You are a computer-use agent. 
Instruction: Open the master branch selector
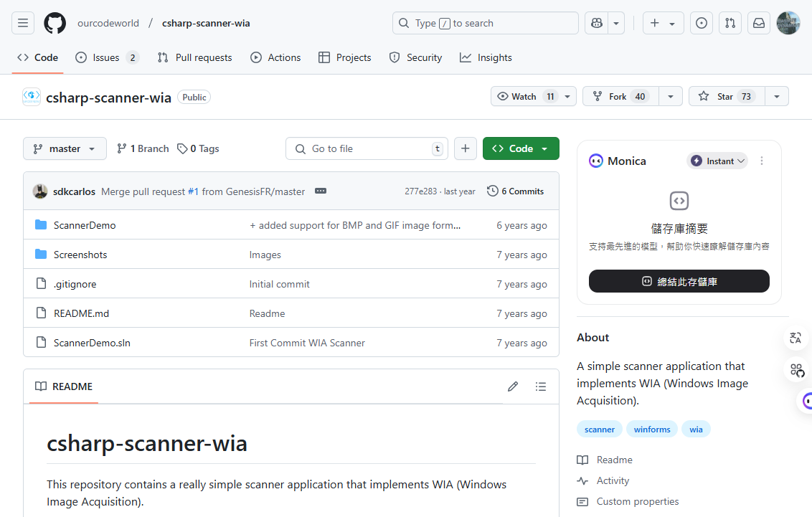point(65,148)
